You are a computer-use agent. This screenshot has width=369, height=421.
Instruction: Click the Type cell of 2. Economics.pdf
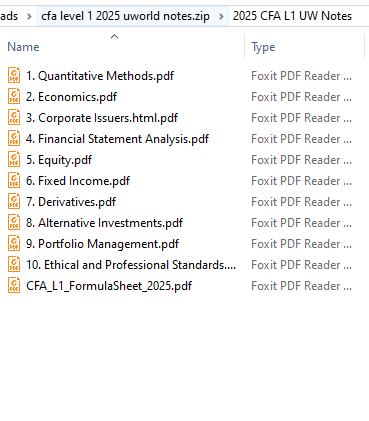point(301,97)
